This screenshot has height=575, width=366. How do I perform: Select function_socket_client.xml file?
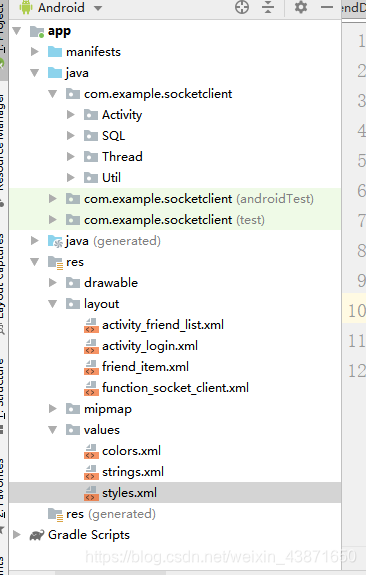click(175, 388)
